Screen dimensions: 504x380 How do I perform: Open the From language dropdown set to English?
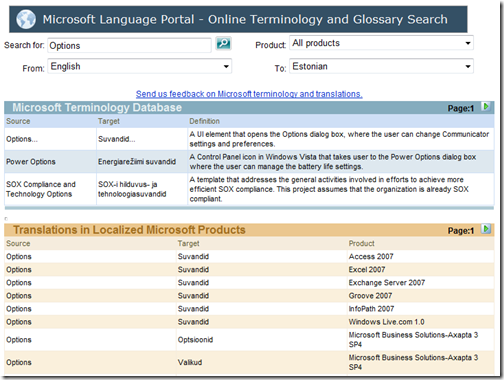pyautogui.click(x=139, y=66)
